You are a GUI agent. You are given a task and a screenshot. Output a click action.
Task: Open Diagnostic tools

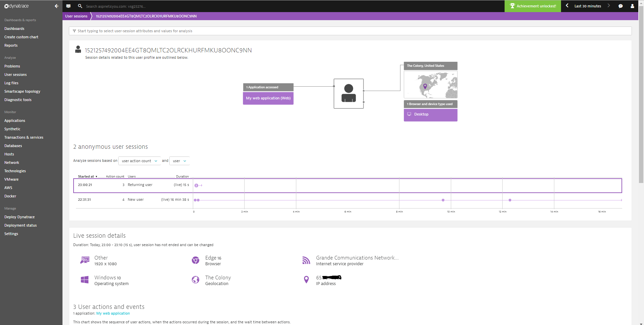[18, 100]
